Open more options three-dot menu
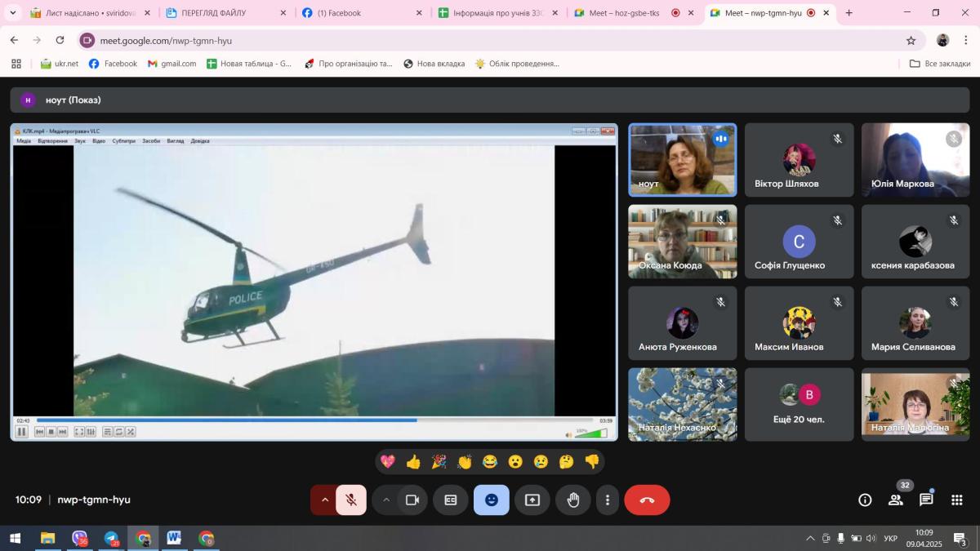The image size is (980, 551). tap(607, 500)
